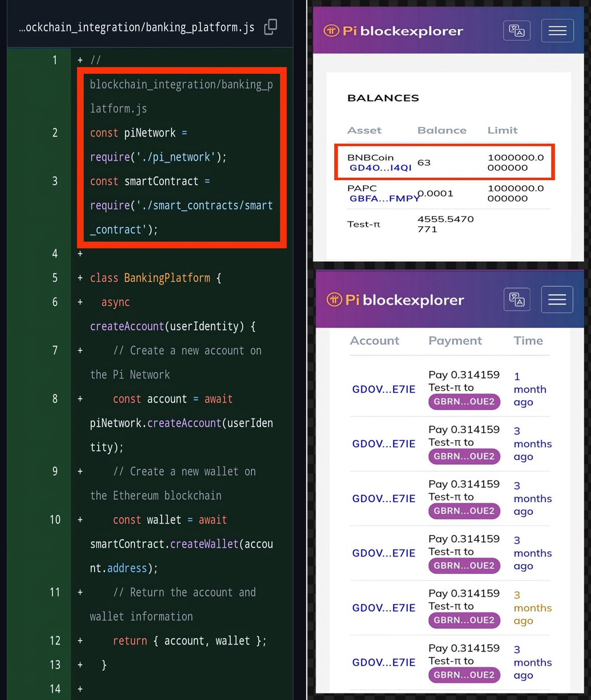Select the BALANCES heading
Screen dimensions: 591x700
tap(383, 98)
